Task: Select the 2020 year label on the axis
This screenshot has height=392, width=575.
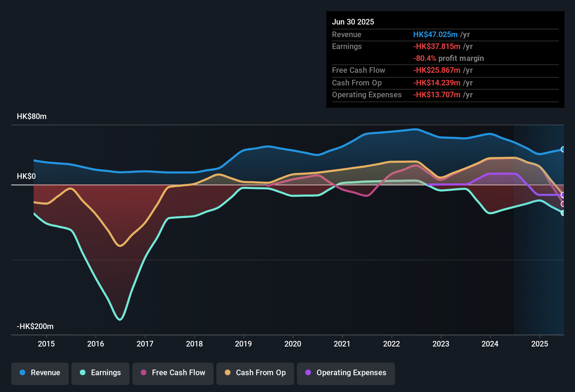Action: click(293, 344)
